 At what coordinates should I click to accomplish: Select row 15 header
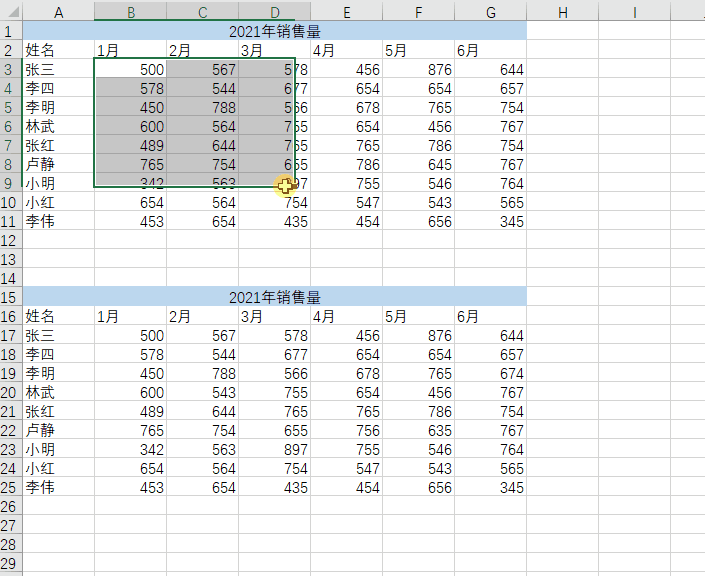[x=11, y=297]
